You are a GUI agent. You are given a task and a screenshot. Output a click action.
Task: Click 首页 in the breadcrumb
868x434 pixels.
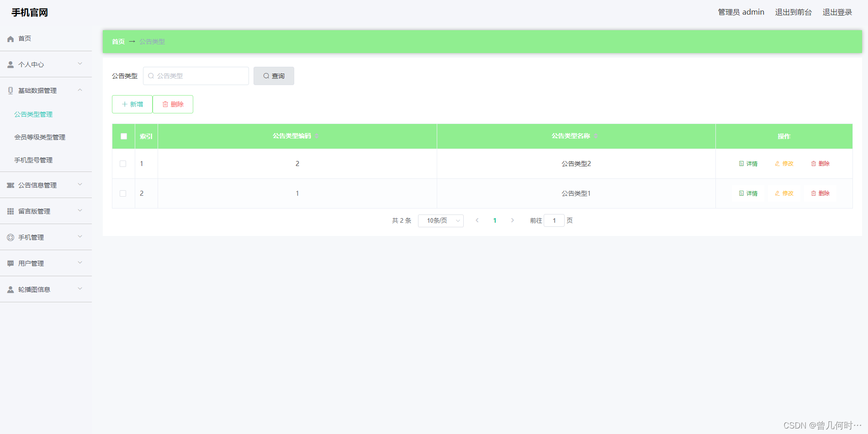118,42
